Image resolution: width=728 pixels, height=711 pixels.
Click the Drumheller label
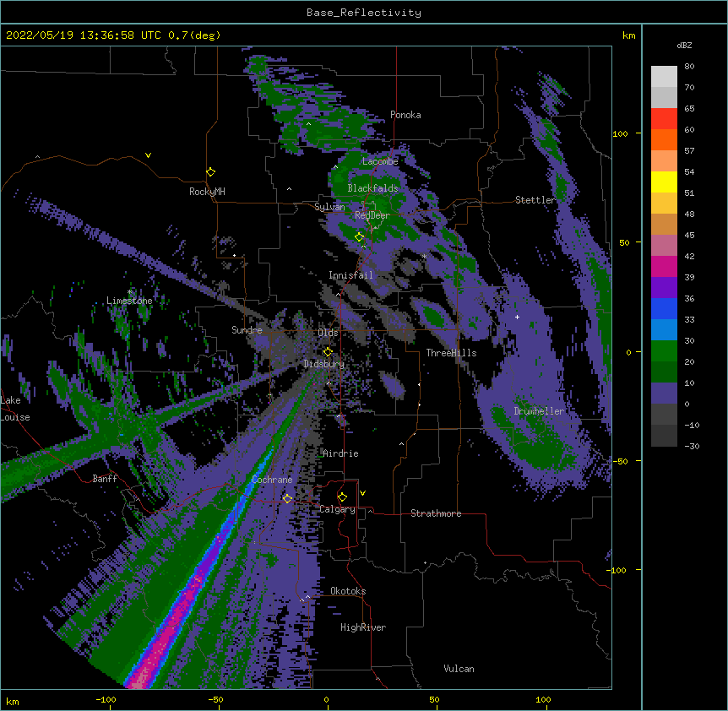(x=539, y=411)
